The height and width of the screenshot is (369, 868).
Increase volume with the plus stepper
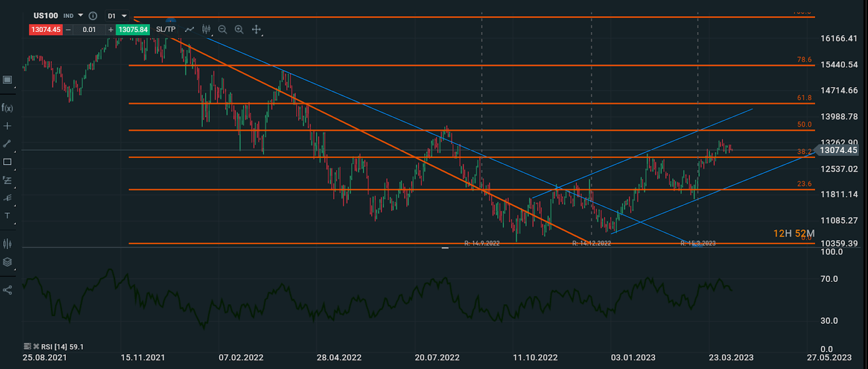110,29
